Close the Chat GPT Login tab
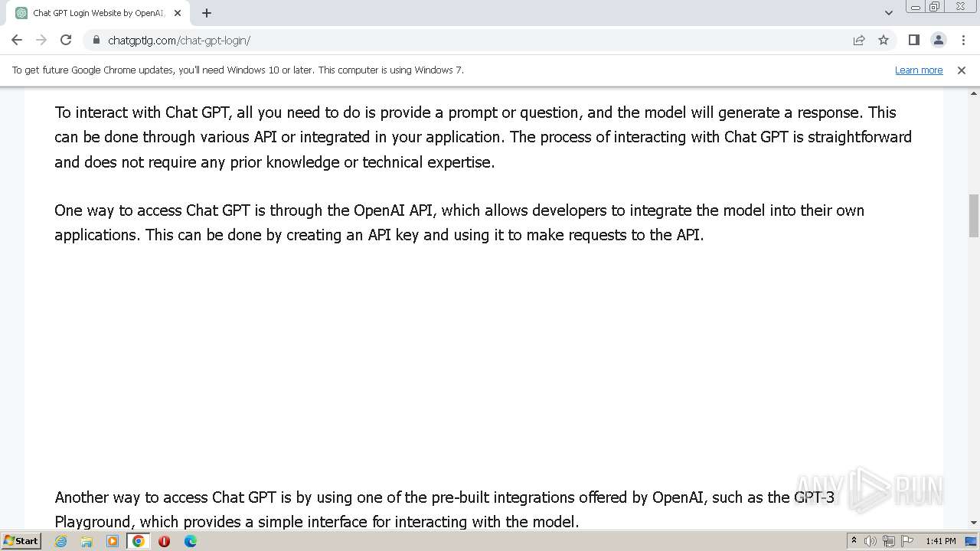The width and height of the screenshot is (980, 551). (x=178, y=13)
